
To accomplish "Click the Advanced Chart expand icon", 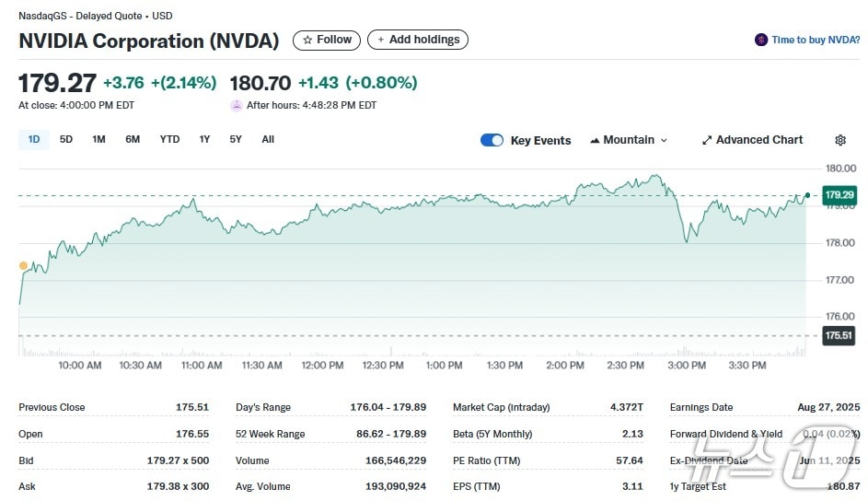I will (x=707, y=140).
